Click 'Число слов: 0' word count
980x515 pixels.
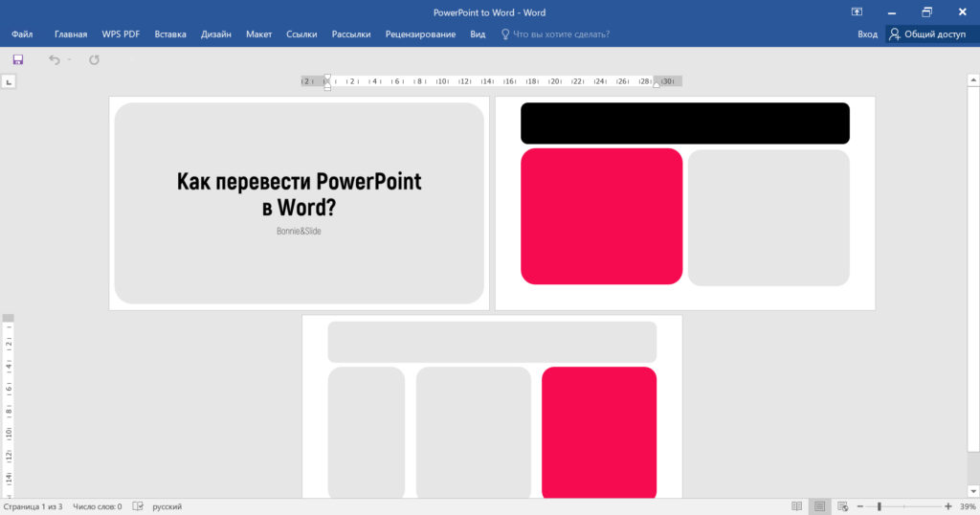98,507
